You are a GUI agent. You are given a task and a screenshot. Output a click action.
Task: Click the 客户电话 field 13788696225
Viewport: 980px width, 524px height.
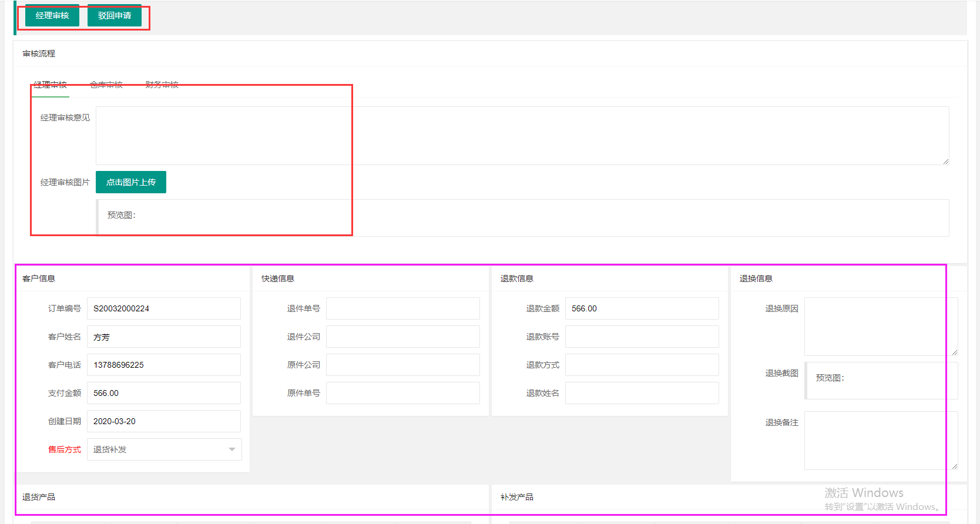pos(164,365)
